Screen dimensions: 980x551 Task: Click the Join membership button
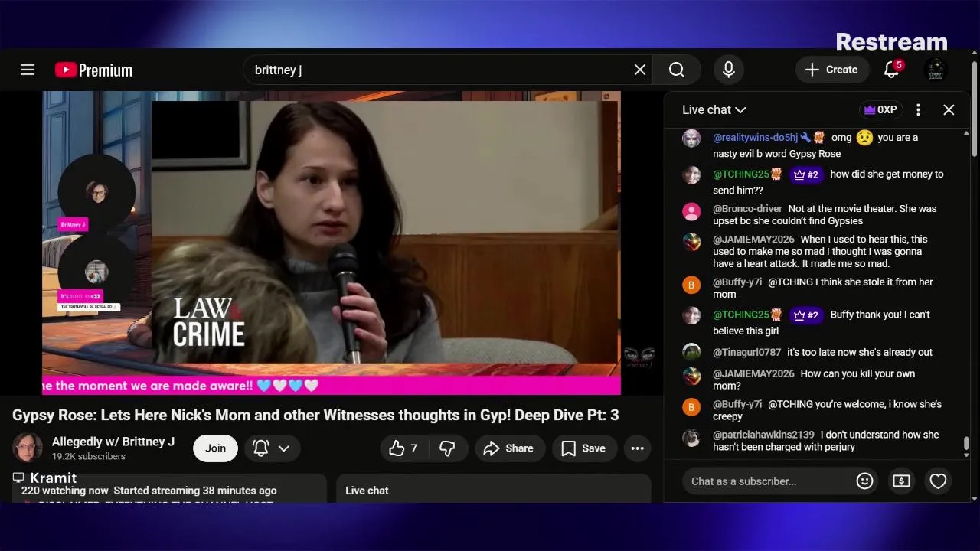215,448
